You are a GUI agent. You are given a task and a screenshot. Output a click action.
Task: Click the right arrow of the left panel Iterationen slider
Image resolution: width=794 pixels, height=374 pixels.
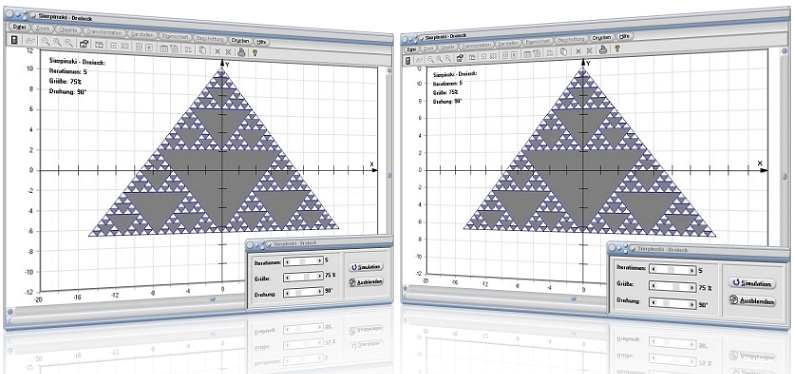[320, 261]
